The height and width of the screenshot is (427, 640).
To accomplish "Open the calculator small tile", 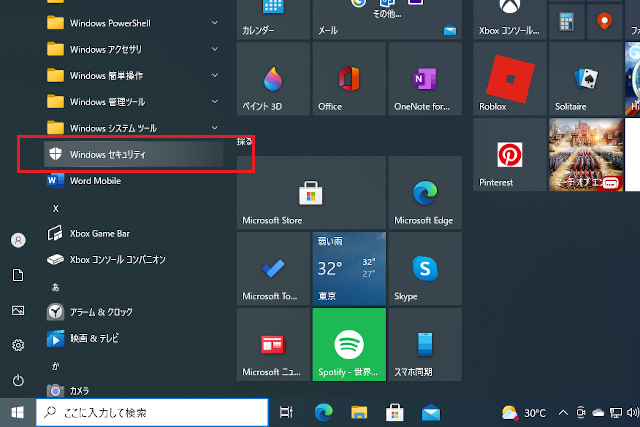I will (566, 21).
